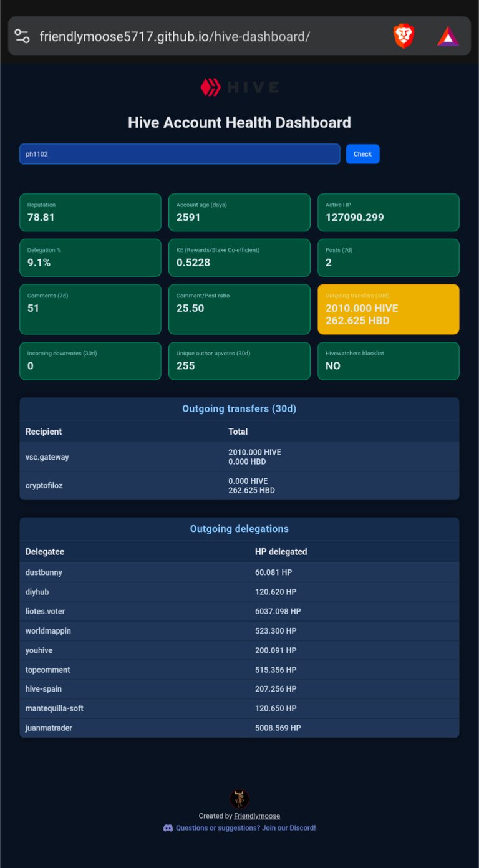Screen dimensions: 479x868
Task: Click the worldmappin delegatee row
Action: pos(239,631)
